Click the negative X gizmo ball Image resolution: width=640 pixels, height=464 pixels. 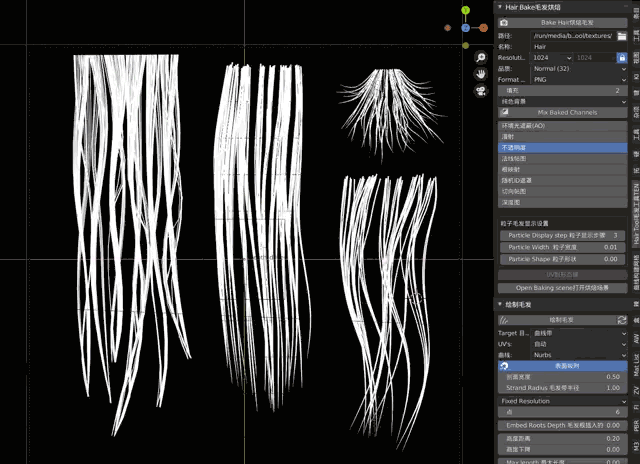coord(448,28)
